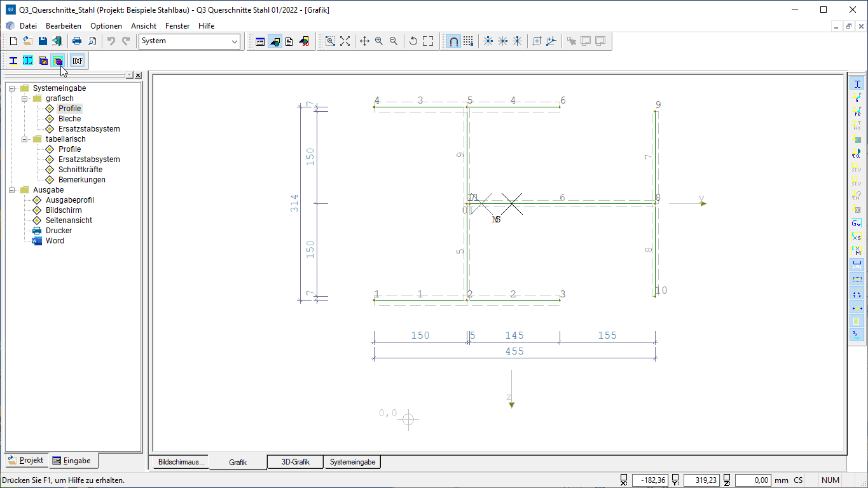The height and width of the screenshot is (488, 868).
Task: Open the Hilfe menu
Action: tap(207, 26)
